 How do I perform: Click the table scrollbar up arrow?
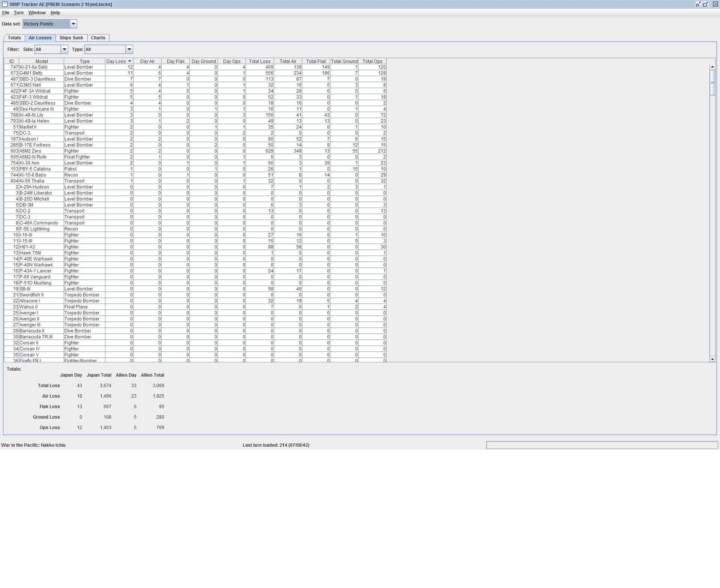[712, 67]
